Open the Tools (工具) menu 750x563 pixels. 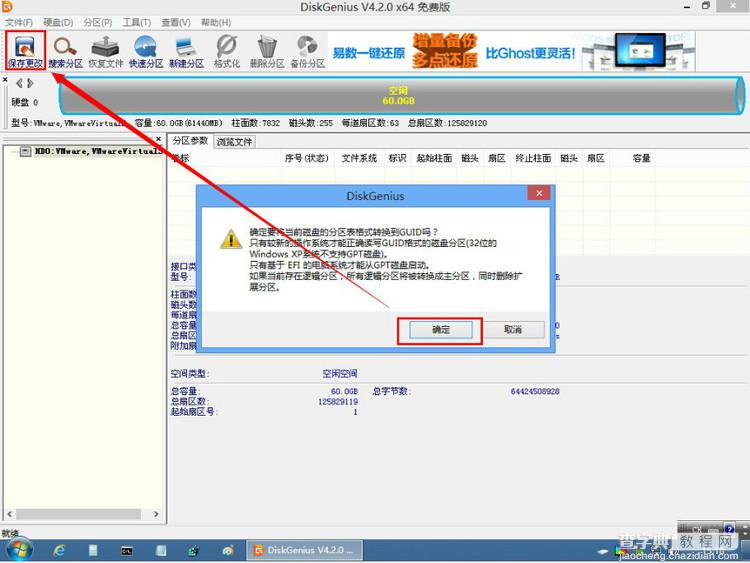click(x=137, y=22)
